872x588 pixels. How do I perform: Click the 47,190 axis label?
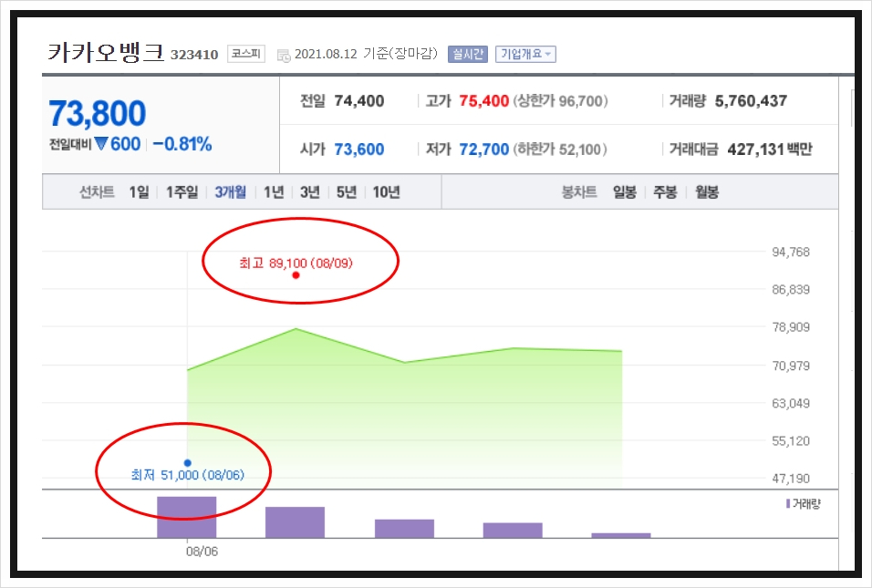(791, 479)
